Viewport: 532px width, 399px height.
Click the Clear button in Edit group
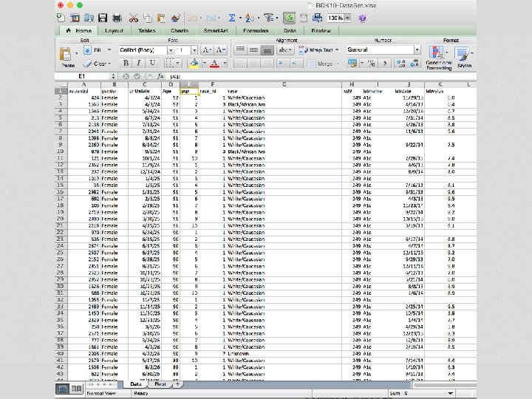click(x=98, y=64)
